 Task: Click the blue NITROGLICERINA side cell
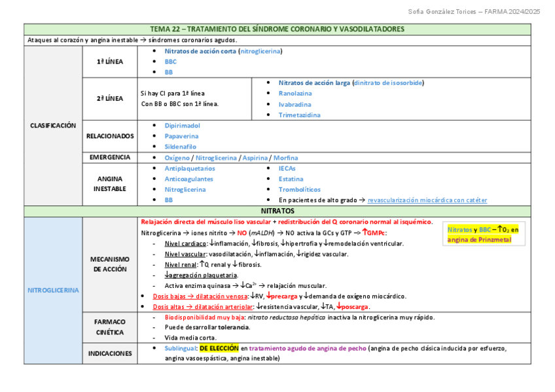coord(53,290)
